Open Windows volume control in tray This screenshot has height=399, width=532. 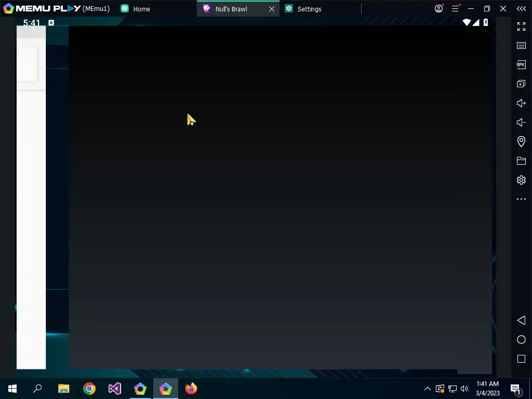464,389
